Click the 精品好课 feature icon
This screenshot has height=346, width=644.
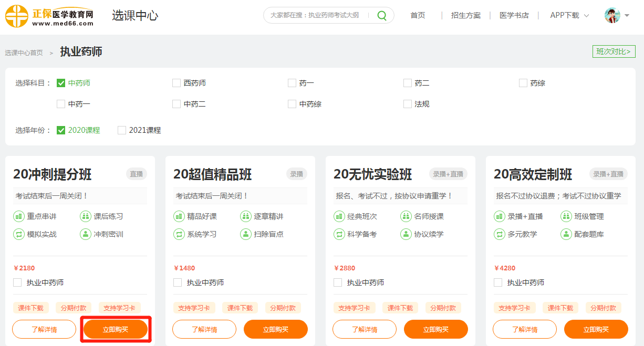[179, 216]
